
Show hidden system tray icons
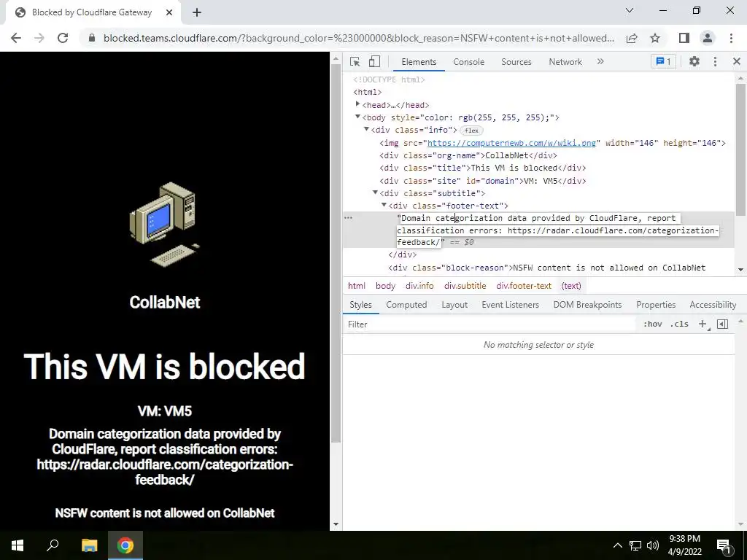click(x=617, y=545)
